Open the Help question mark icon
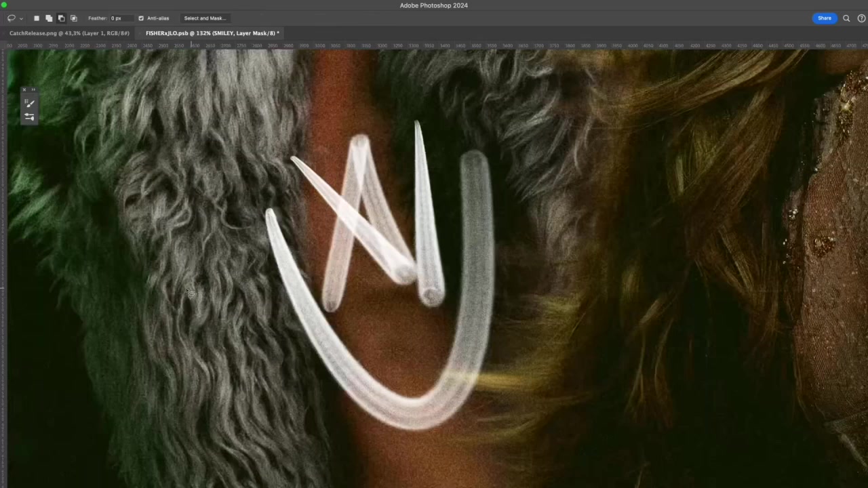 click(862, 18)
